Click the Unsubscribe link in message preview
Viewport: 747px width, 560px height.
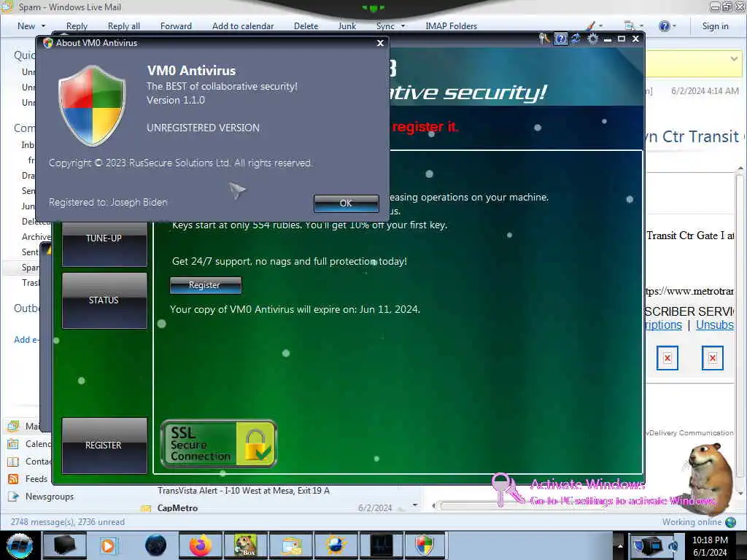tap(715, 324)
